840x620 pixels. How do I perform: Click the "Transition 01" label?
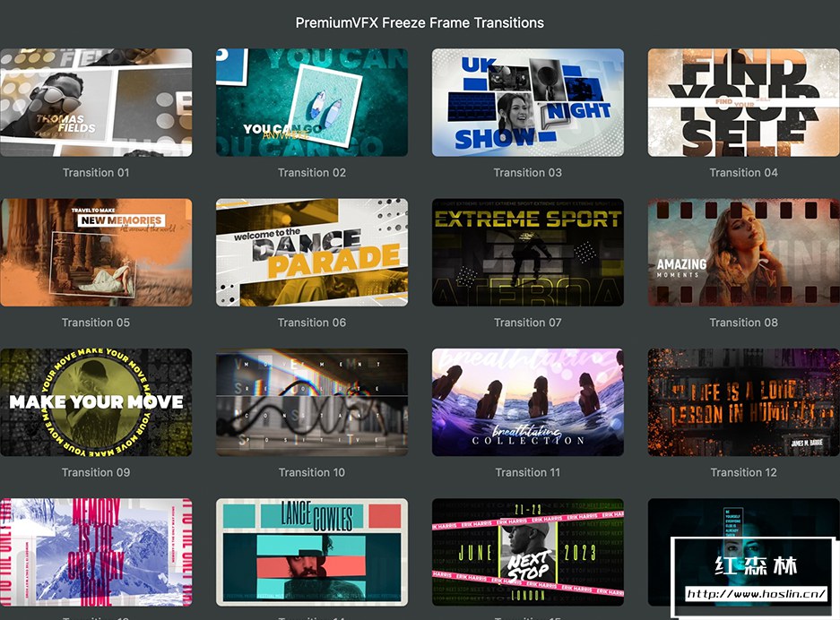[96, 172]
